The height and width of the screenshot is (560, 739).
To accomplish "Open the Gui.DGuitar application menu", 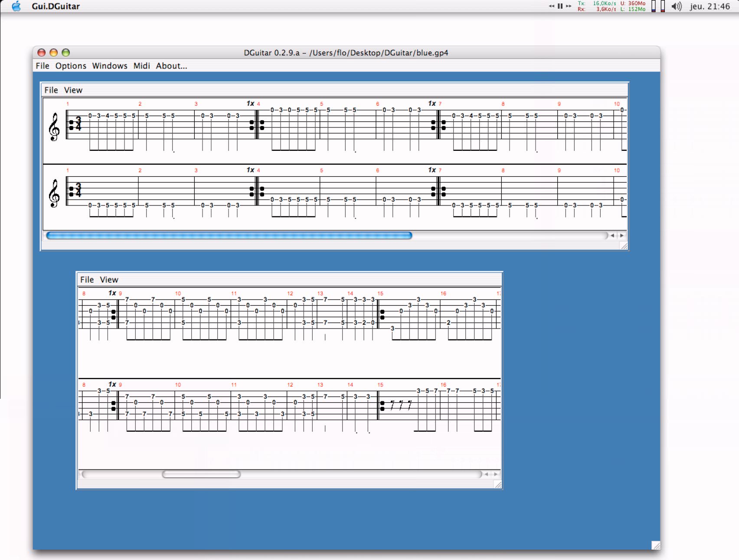I will click(56, 6).
